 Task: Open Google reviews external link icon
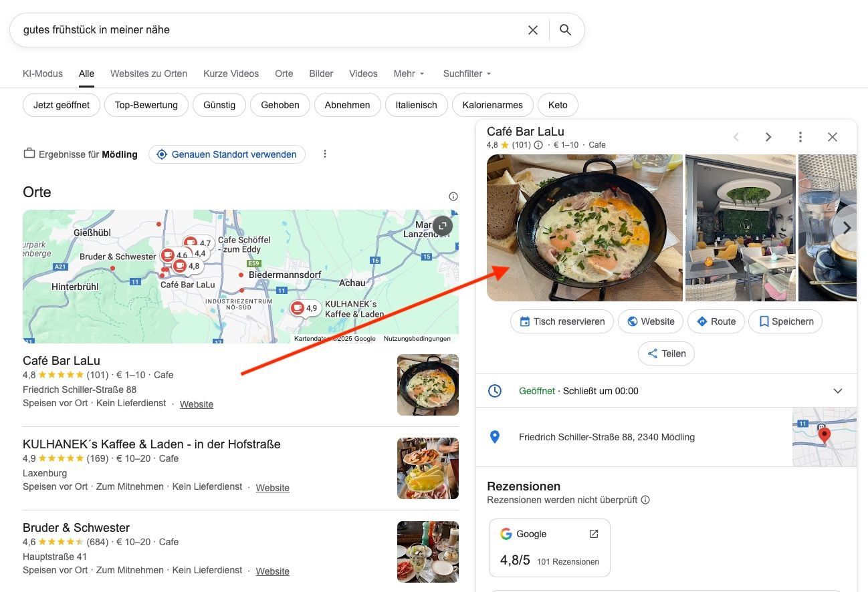pyautogui.click(x=594, y=534)
